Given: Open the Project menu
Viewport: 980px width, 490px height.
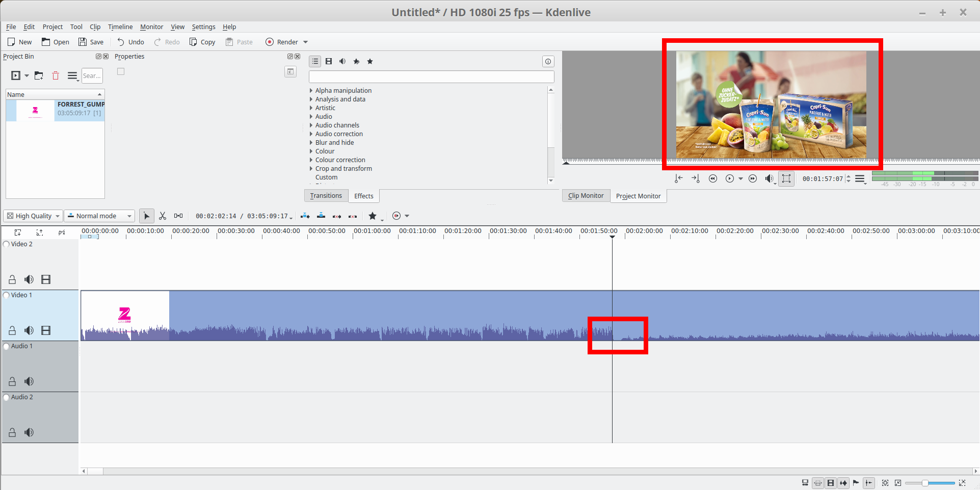Looking at the screenshot, I should pyautogui.click(x=52, y=27).
